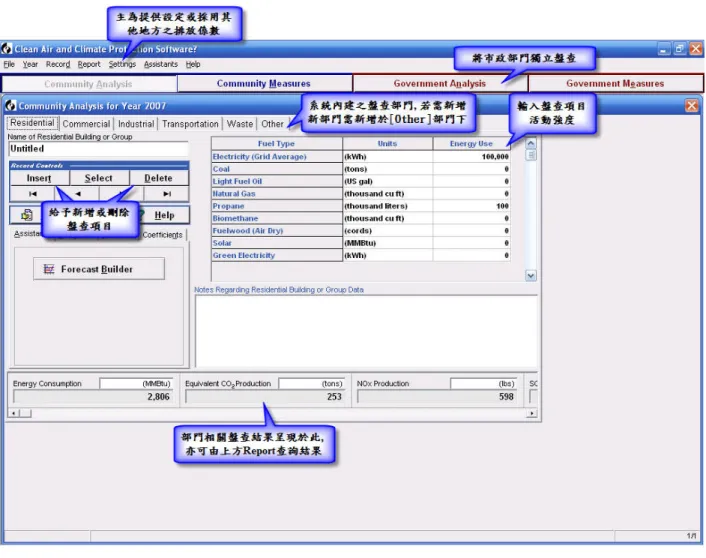Select Light Fuel Oil fuel type
This screenshot has height=558, width=706.
pyautogui.click(x=277, y=181)
